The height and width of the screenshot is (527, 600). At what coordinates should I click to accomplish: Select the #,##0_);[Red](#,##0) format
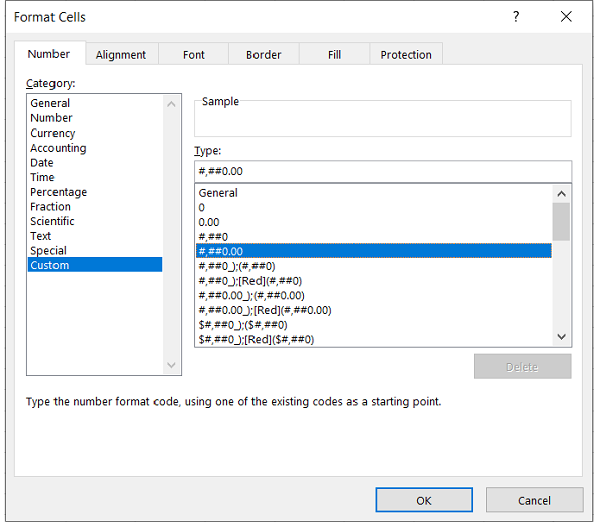[250, 281]
